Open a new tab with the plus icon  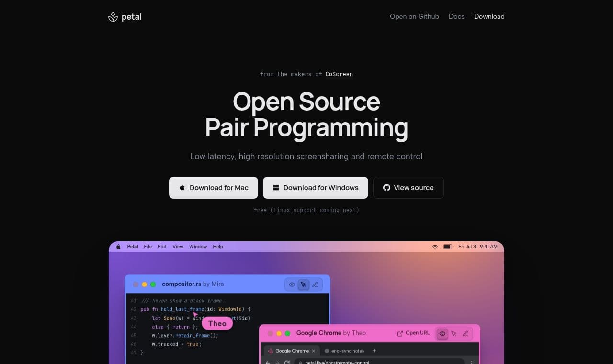(x=374, y=351)
